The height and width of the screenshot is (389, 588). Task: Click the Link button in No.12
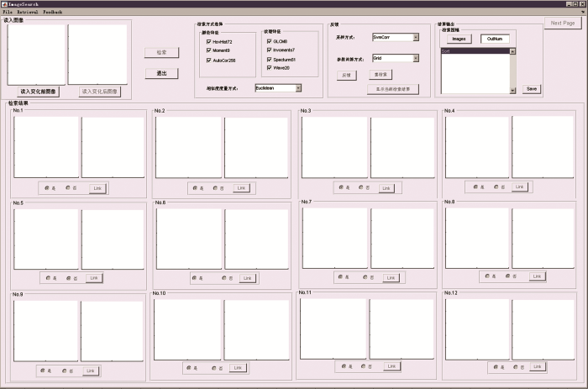(538, 366)
